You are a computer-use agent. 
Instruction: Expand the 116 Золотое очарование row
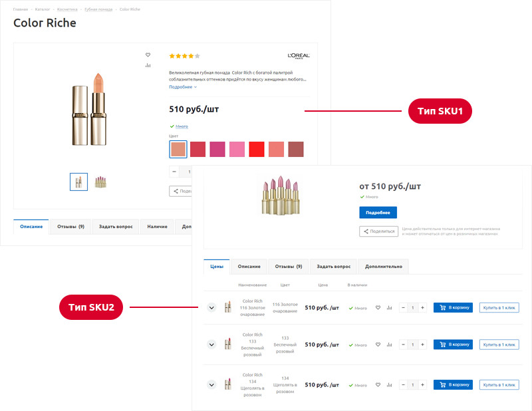pyautogui.click(x=211, y=307)
